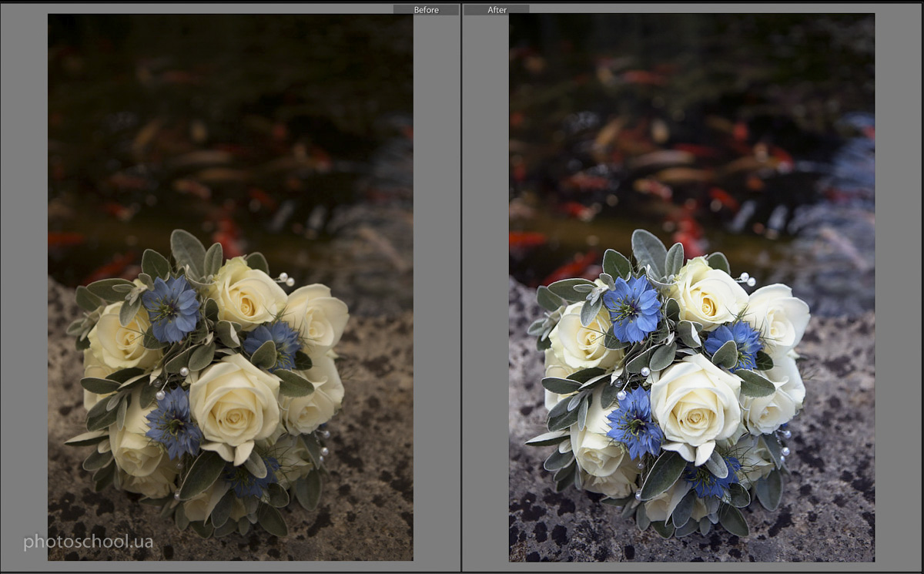
Task: Click the gray margin left of Before photo
Action: [24, 287]
